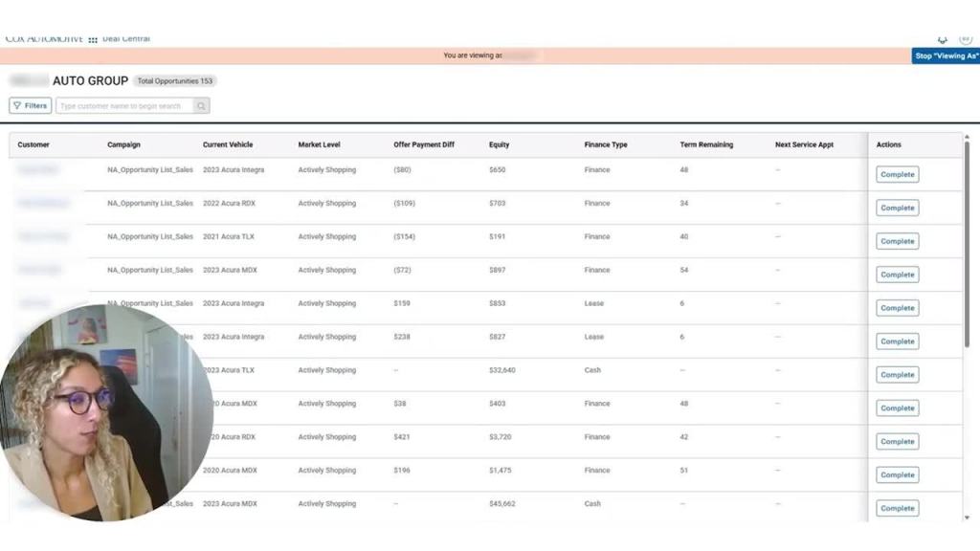Click the Total Opportunities 153 badge
This screenshot has height=551, width=980.
coord(175,81)
